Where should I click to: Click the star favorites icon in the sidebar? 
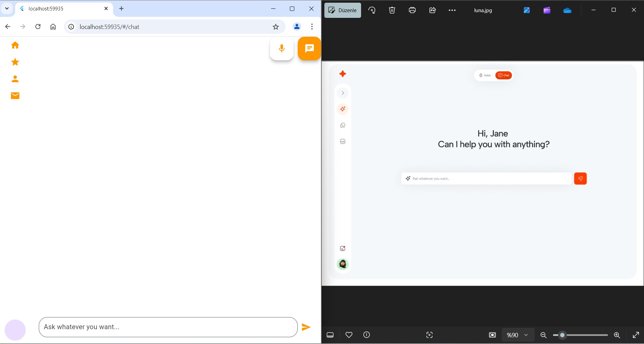[15, 62]
